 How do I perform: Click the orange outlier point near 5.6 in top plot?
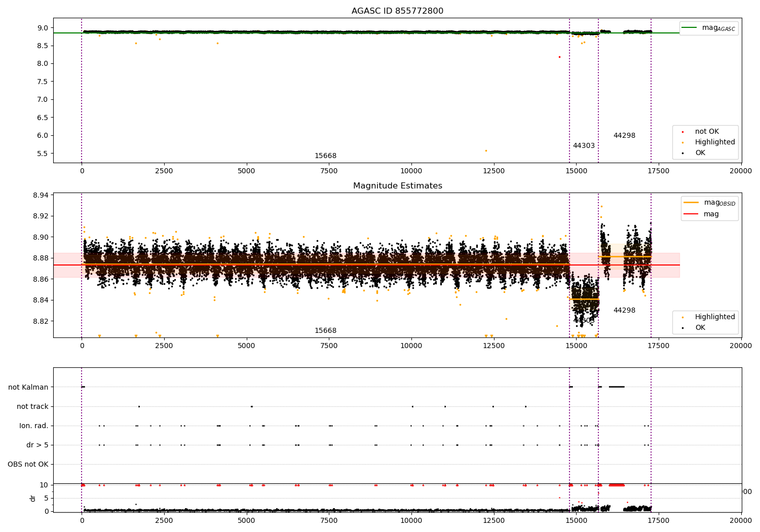click(486, 150)
